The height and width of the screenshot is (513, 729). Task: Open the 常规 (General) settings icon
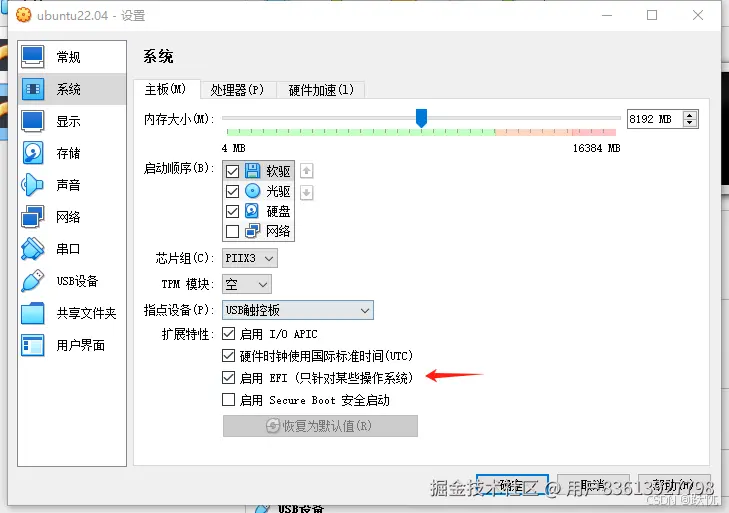[33, 57]
